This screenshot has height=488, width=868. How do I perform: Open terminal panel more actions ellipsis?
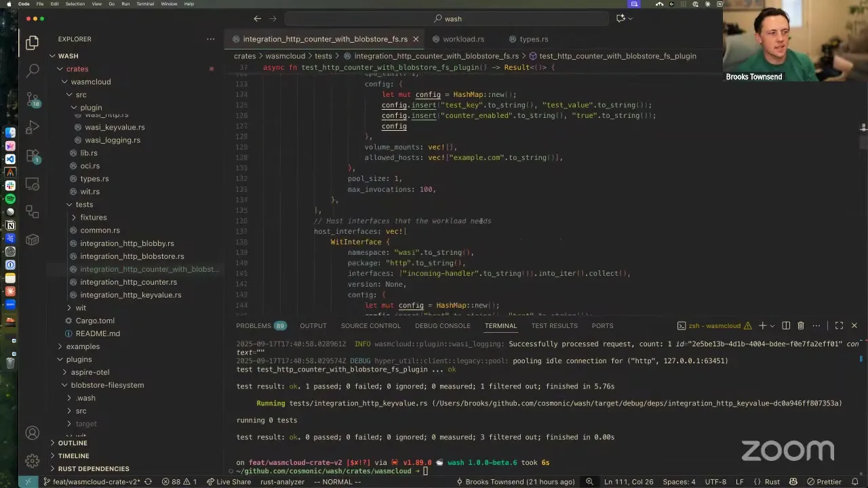(x=816, y=326)
